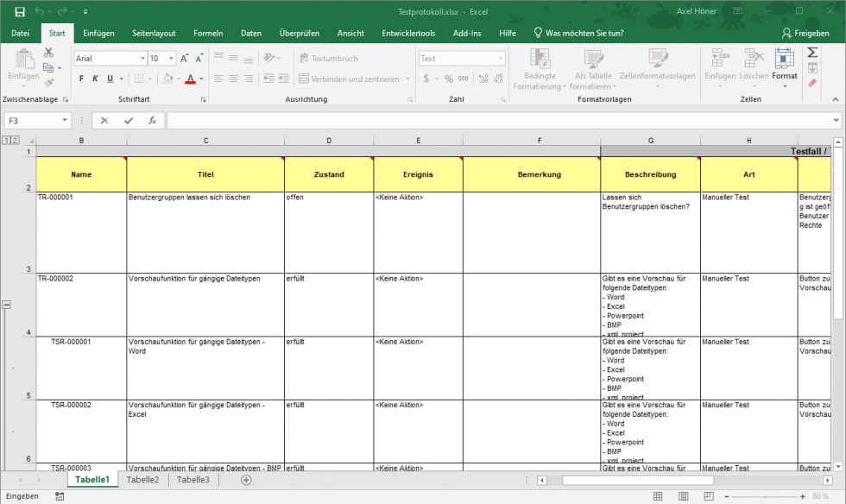846x504 pixels.
Task: Switch to the Tabelle2 sheet
Action: click(x=142, y=480)
